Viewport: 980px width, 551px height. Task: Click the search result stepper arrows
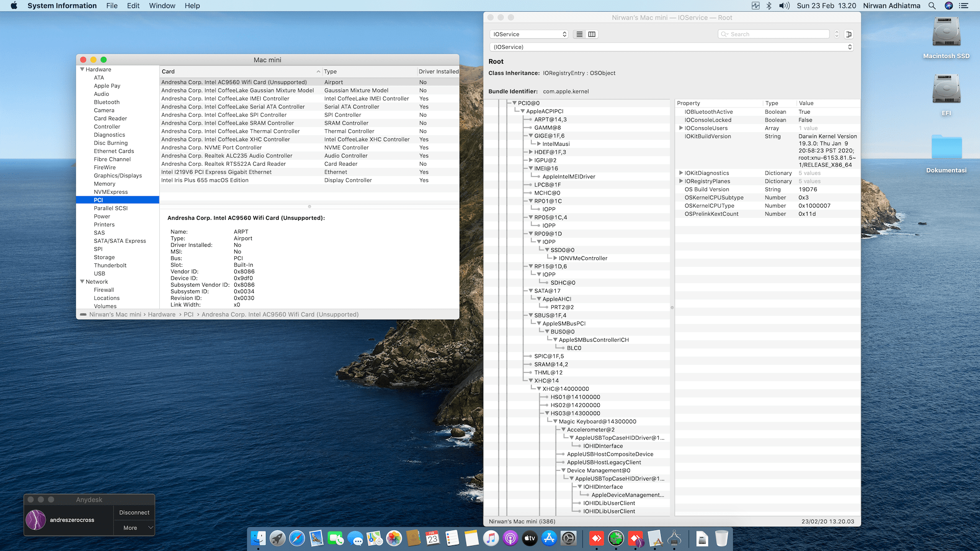[x=837, y=34]
